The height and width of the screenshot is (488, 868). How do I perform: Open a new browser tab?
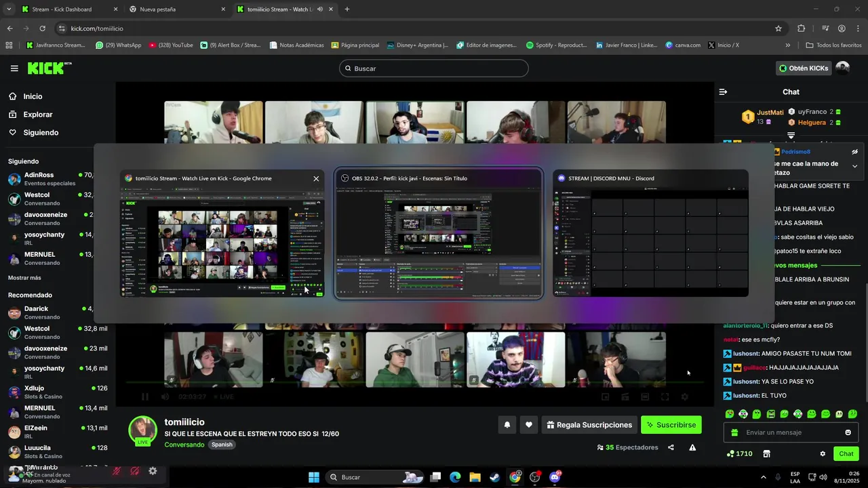point(347,9)
